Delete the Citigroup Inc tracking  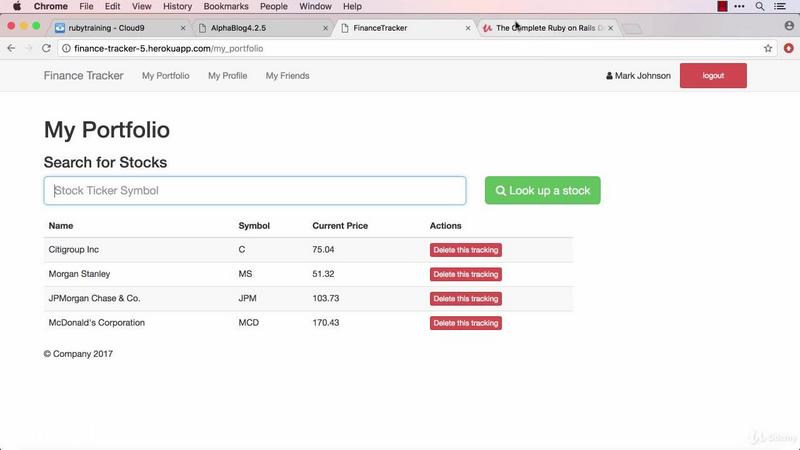click(465, 250)
